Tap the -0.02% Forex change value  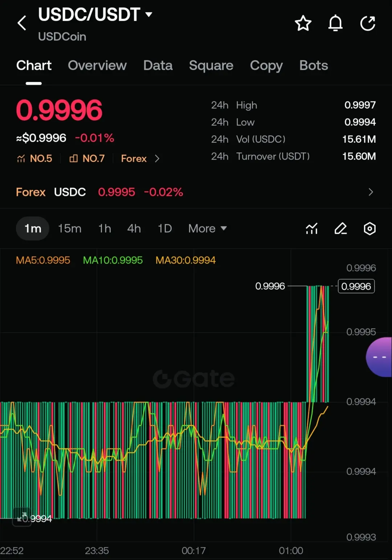coord(164,192)
